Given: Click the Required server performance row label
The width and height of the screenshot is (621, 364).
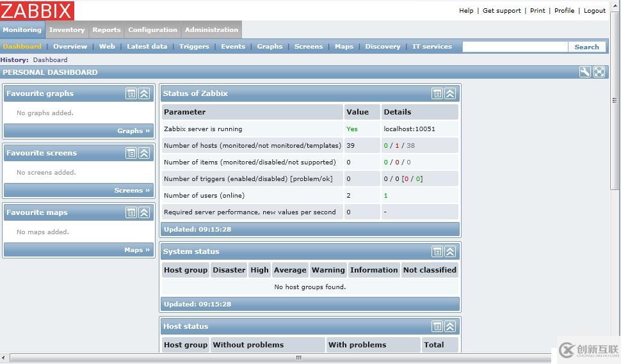Looking at the screenshot, I should (250, 212).
